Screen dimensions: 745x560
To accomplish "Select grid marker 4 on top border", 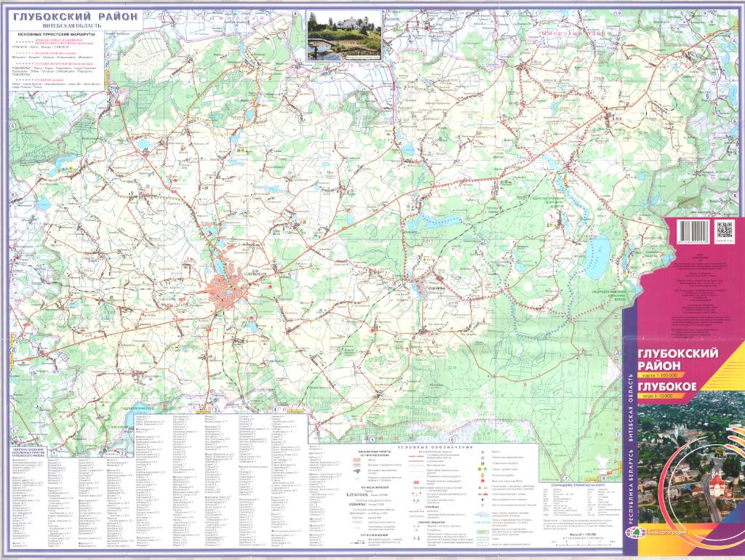I will (295, 14).
